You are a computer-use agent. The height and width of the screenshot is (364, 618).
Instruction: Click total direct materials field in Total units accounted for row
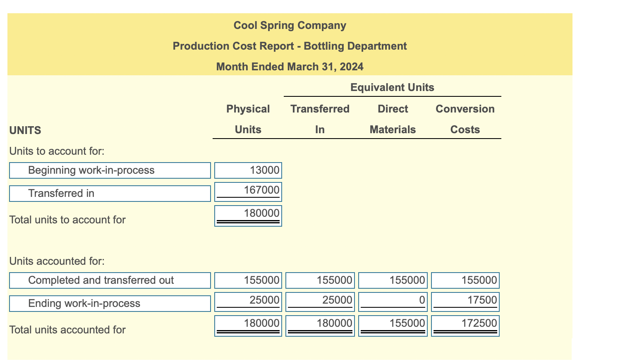click(393, 326)
